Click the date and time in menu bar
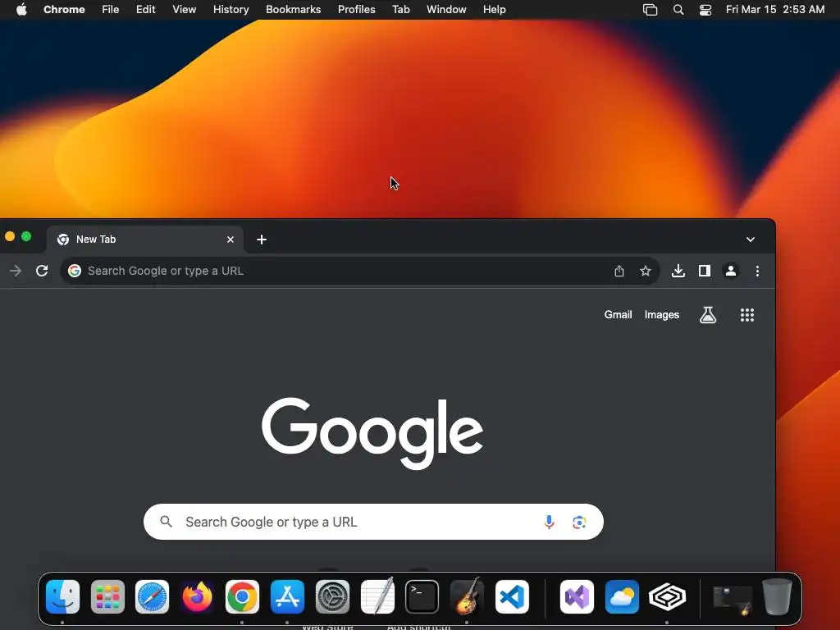This screenshot has width=840, height=630. click(x=775, y=10)
